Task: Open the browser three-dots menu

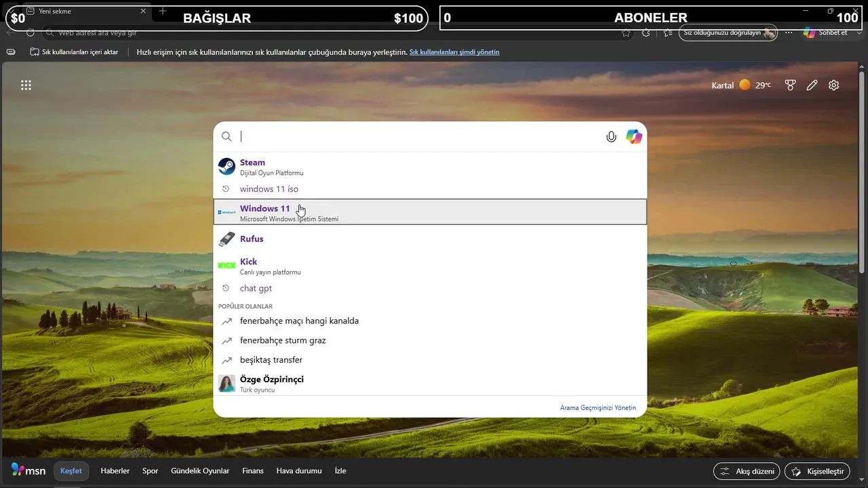Action: tap(789, 33)
